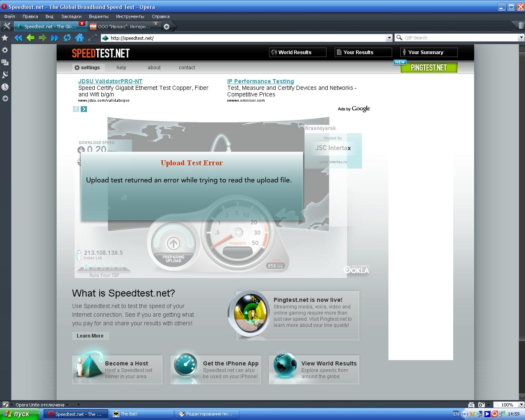Switch to the ООО "Ивлокс" tab
The width and height of the screenshot is (525, 420).
[124, 27]
